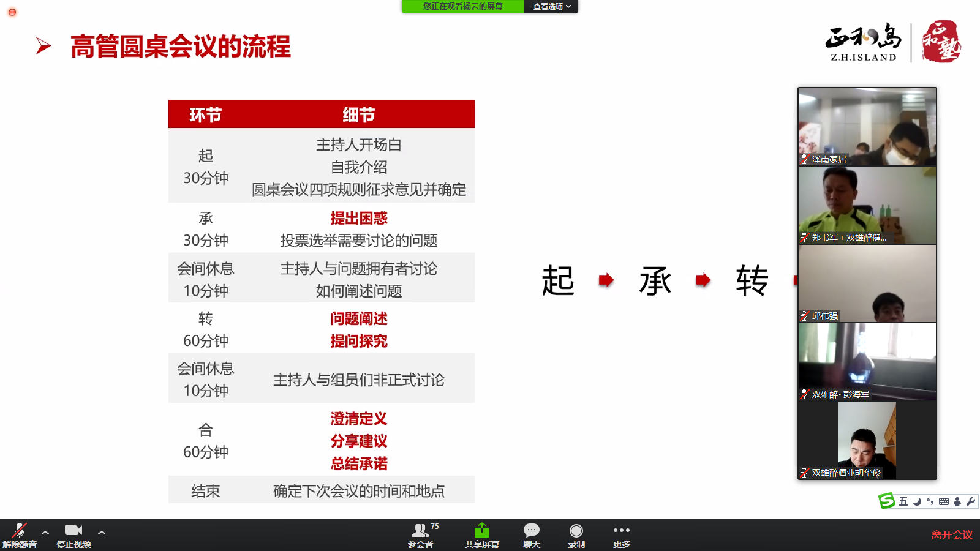Open the More (更多) menu
The height and width of the screenshot is (551, 980).
tap(621, 534)
